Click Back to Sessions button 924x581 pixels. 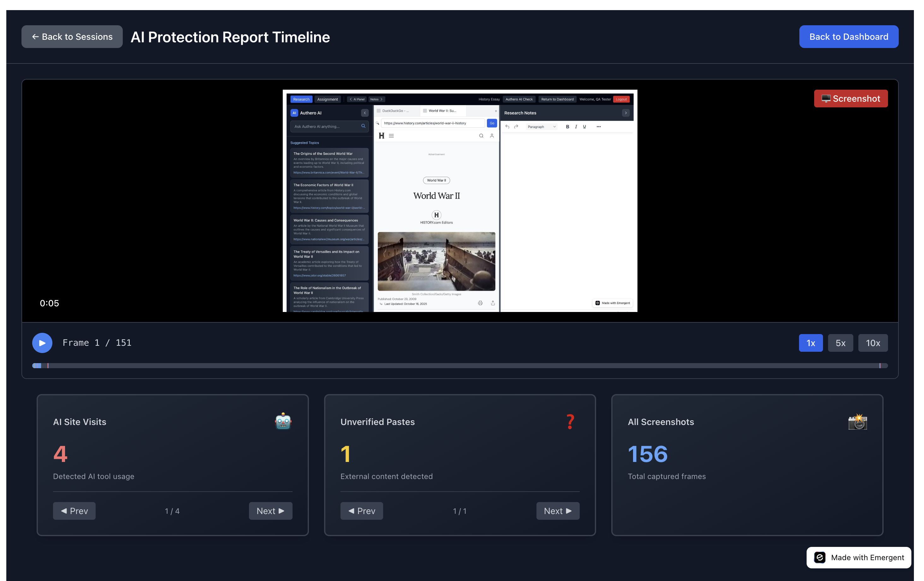click(72, 37)
